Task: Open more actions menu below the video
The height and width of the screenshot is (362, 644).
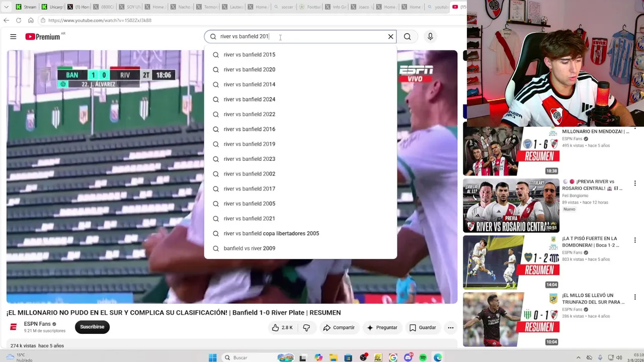Action: [451, 327]
